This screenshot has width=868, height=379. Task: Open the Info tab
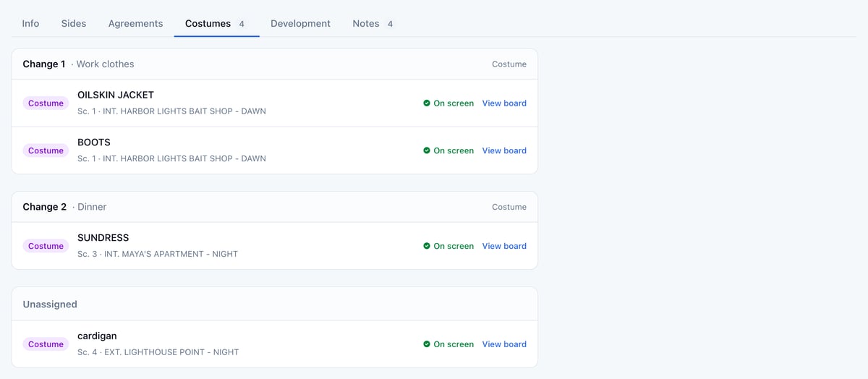[30, 23]
